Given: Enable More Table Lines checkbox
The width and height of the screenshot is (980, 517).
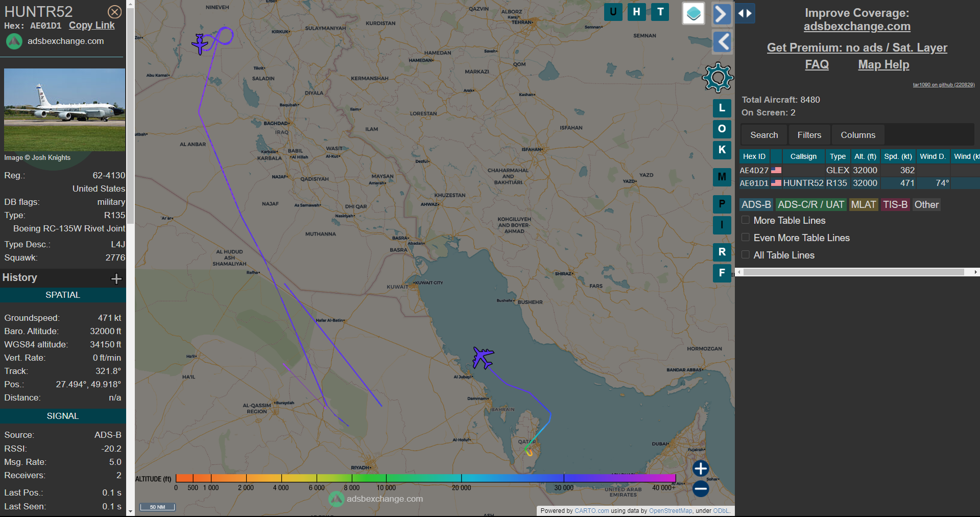Looking at the screenshot, I should 746,220.
